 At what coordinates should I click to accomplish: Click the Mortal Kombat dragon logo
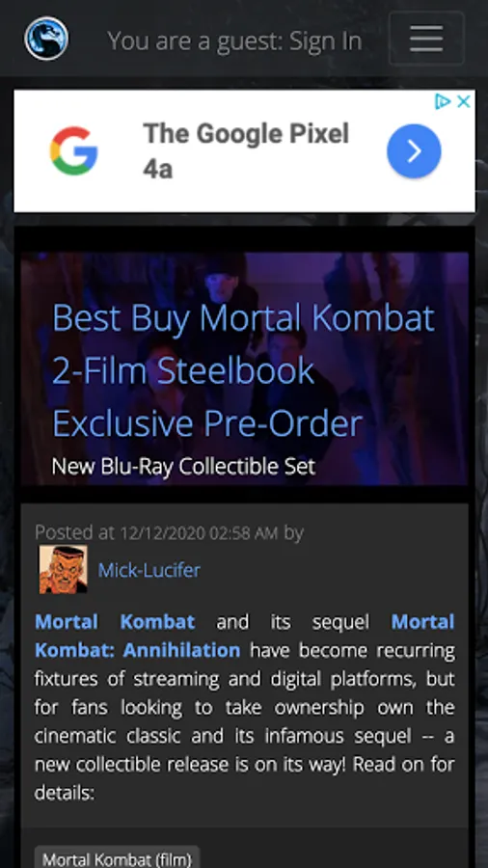46,39
